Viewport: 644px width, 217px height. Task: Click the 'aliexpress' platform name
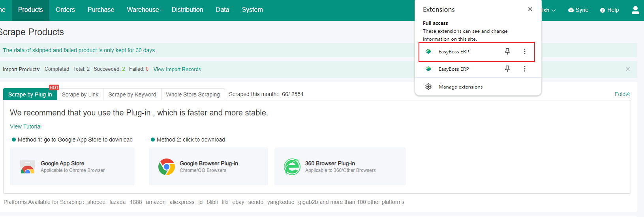(x=182, y=202)
